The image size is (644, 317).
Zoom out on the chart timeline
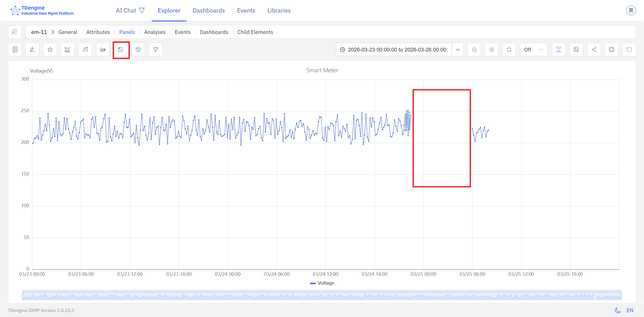coord(474,49)
